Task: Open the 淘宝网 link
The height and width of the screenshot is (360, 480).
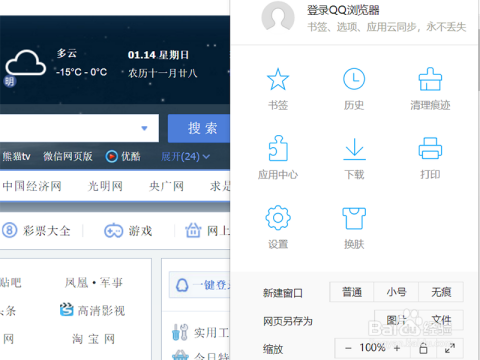Action: (x=93, y=339)
